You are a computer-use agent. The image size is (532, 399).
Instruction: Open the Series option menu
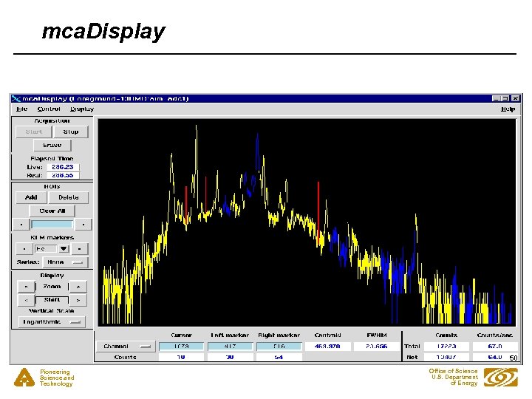pyautogui.click(x=66, y=262)
